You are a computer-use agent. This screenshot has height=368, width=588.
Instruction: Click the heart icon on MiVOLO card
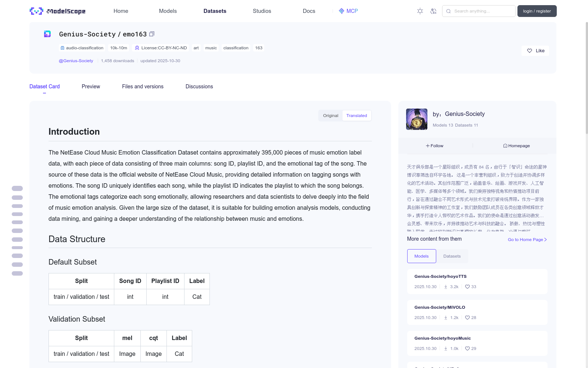pos(467,318)
